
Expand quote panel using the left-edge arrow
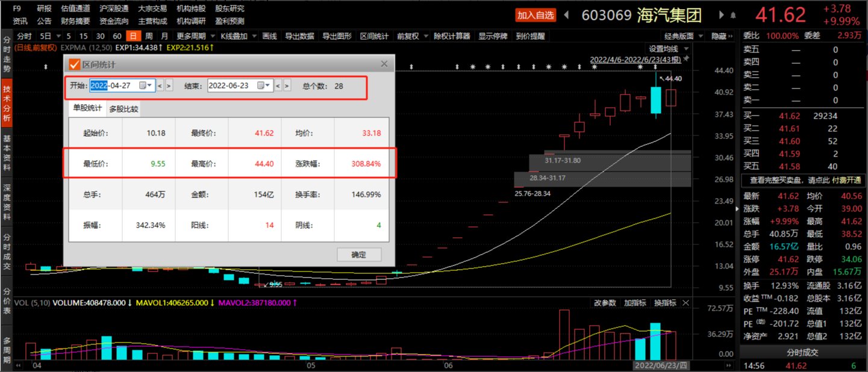point(736,208)
